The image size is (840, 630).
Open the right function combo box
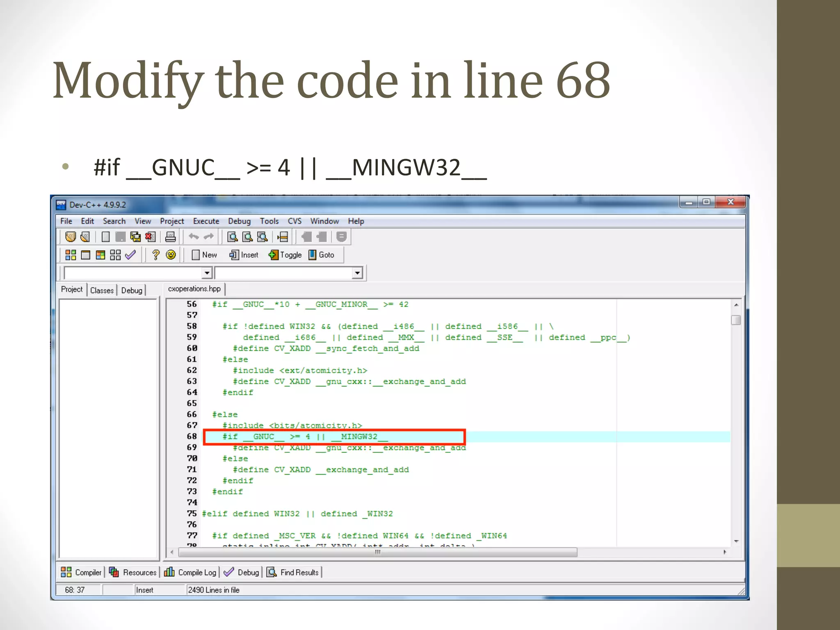coord(357,273)
